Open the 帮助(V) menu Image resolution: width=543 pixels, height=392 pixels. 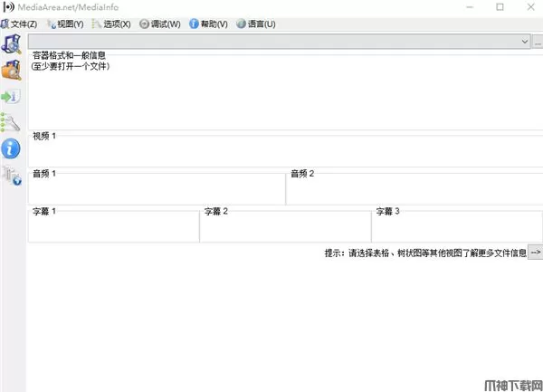208,24
